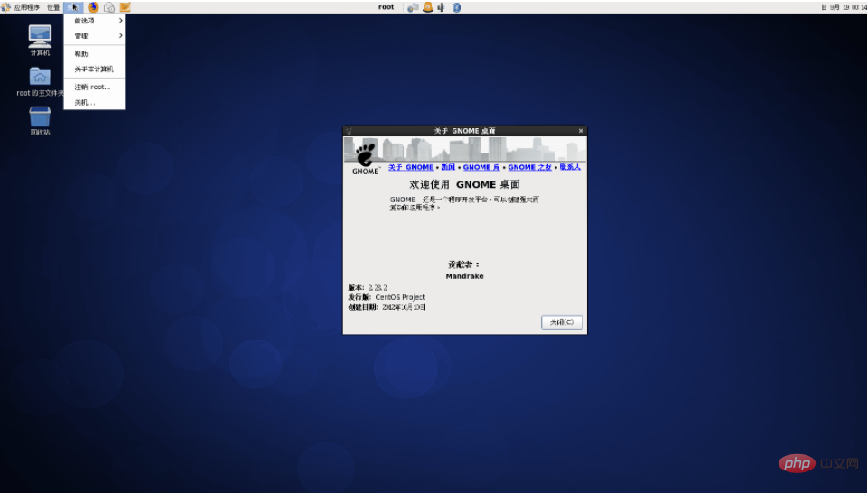
Task: Click the 创建日期 (build date) line
Action: click(x=387, y=307)
